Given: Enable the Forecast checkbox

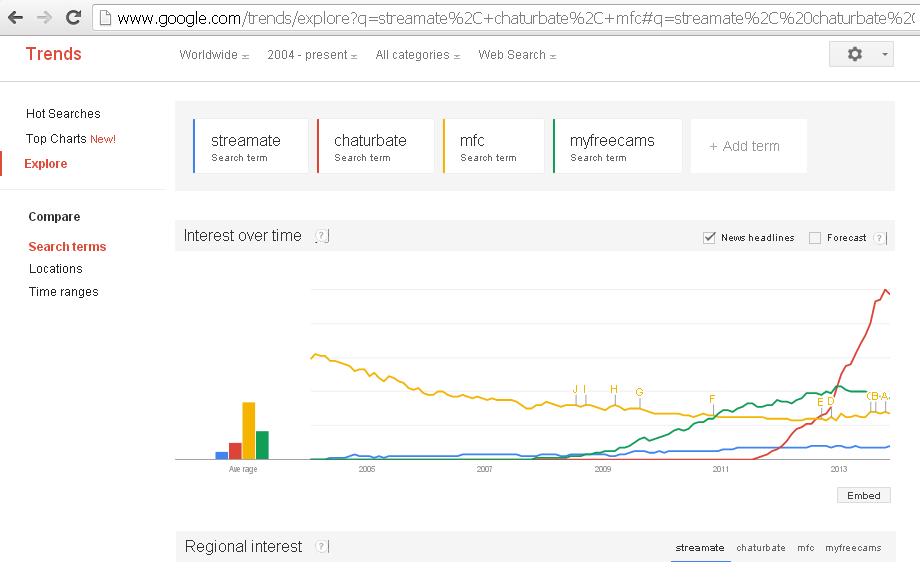Looking at the screenshot, I should (x=815, y=238).
